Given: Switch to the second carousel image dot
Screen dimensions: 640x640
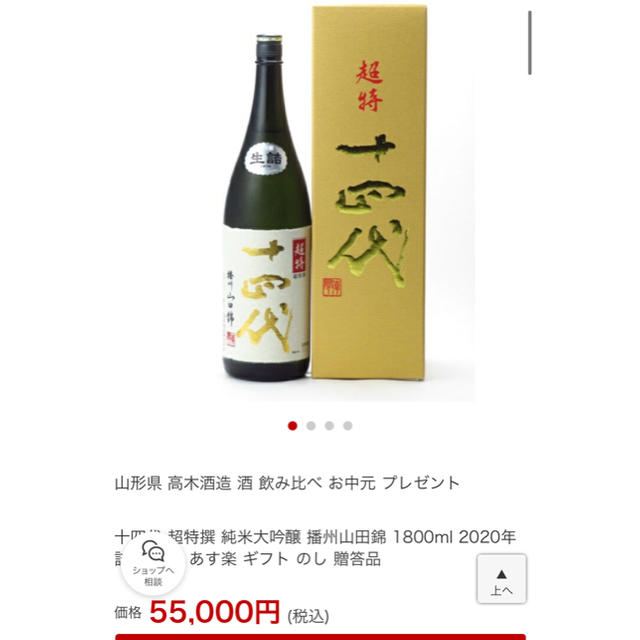Looking at the screenshot, I should 311,426.
